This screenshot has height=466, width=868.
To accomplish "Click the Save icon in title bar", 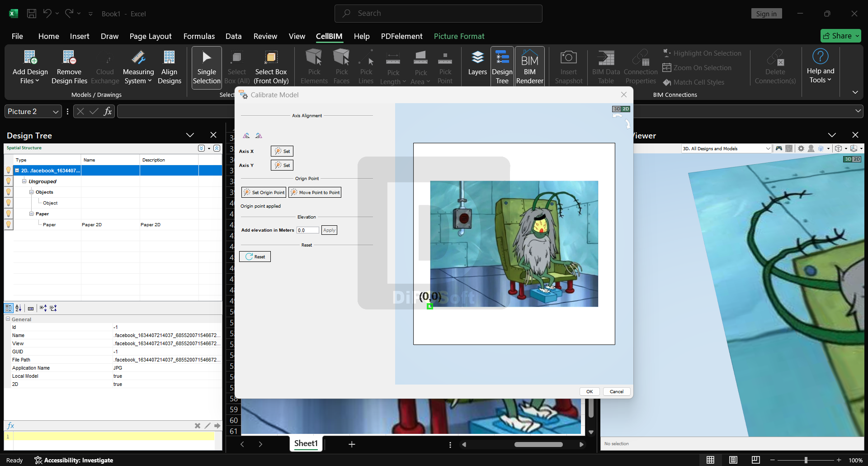I will [x=32, y=14].
